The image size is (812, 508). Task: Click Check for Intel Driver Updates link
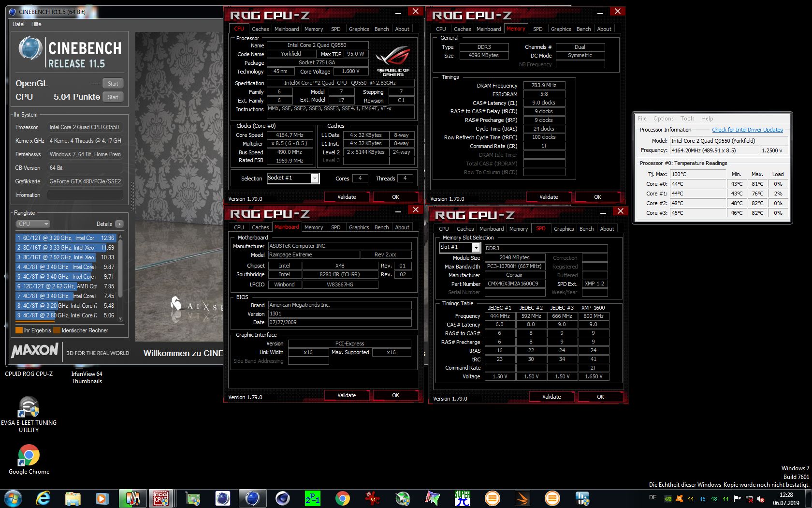pos(747,130)
